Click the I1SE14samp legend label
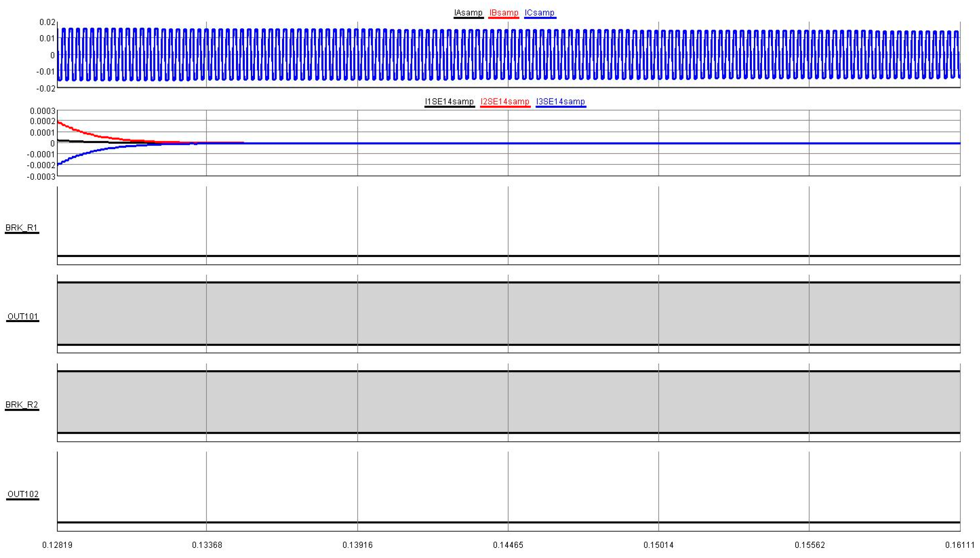This screenshot has width=980, height=558. 449,101
